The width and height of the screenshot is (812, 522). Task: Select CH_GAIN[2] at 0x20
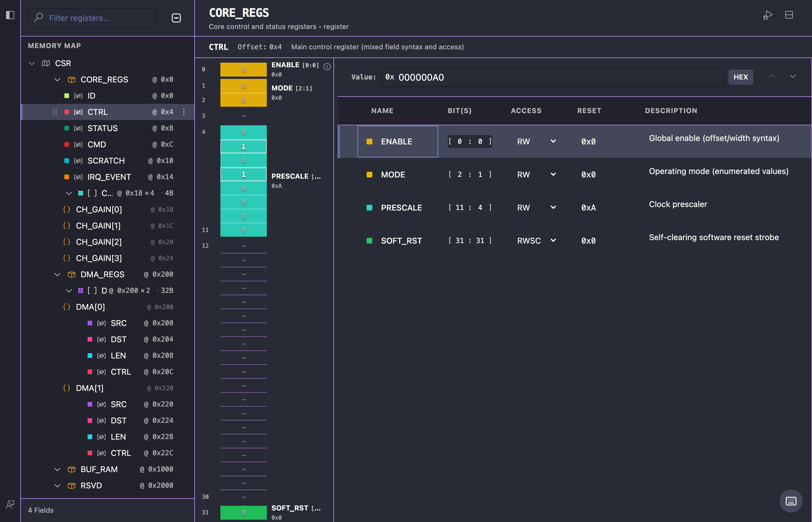(108, 242)
